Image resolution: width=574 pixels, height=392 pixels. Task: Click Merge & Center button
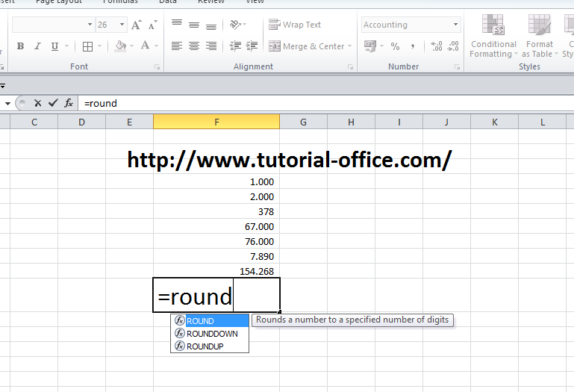click(x=306, y=46)
